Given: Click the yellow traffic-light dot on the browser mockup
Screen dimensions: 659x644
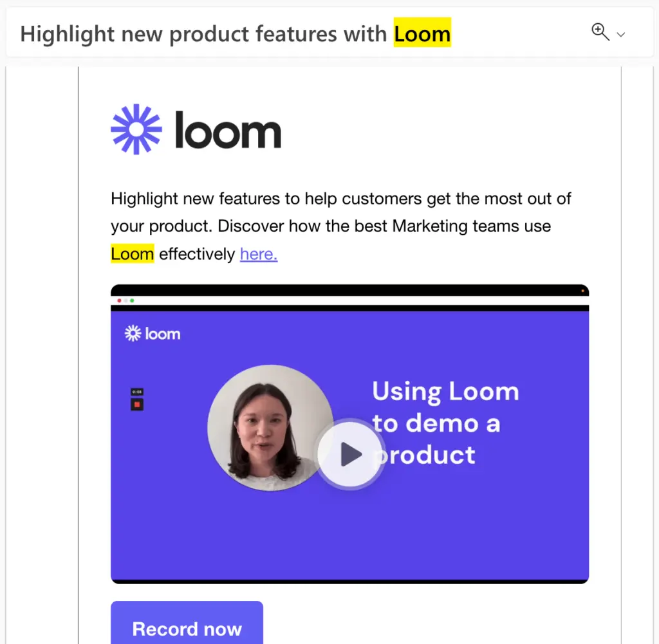Looking at the screenshot, I should [127, 300].
